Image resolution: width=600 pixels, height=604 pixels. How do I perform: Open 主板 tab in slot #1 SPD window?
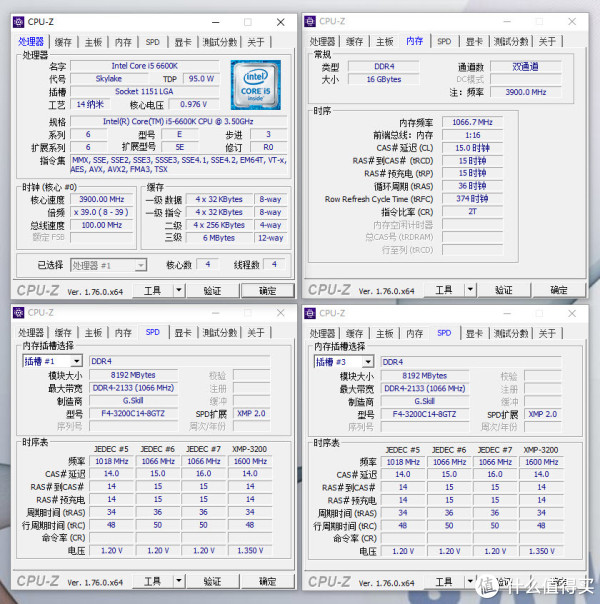click(93, 332)
